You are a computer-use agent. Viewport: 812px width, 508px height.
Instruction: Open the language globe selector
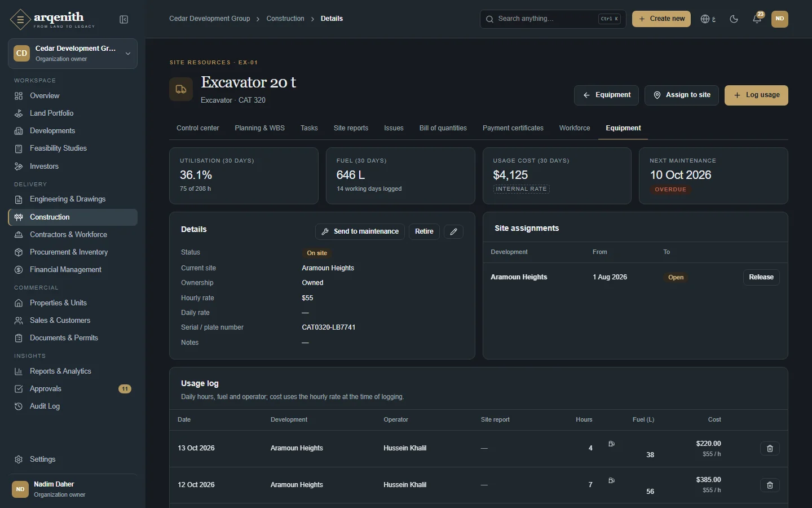[708, 19]
